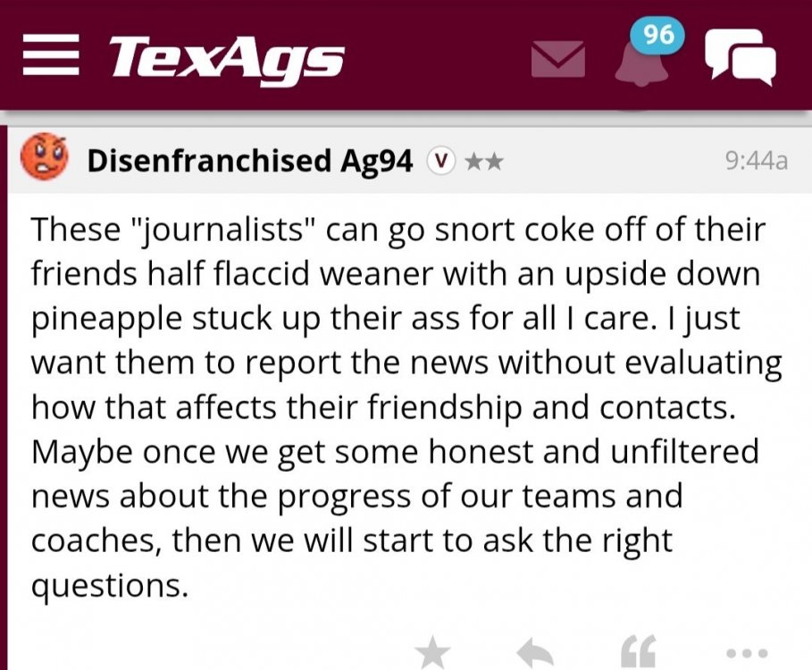Click the 96 unread notifications badge
Viewport: 812px width, 670px height.
[x=658, y=35]
